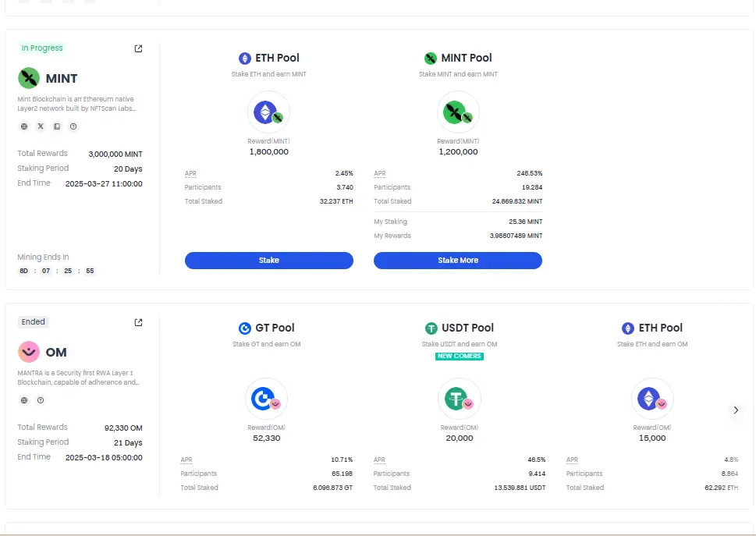Click 32.237 ETH total staked value

(x=336, y=201)
